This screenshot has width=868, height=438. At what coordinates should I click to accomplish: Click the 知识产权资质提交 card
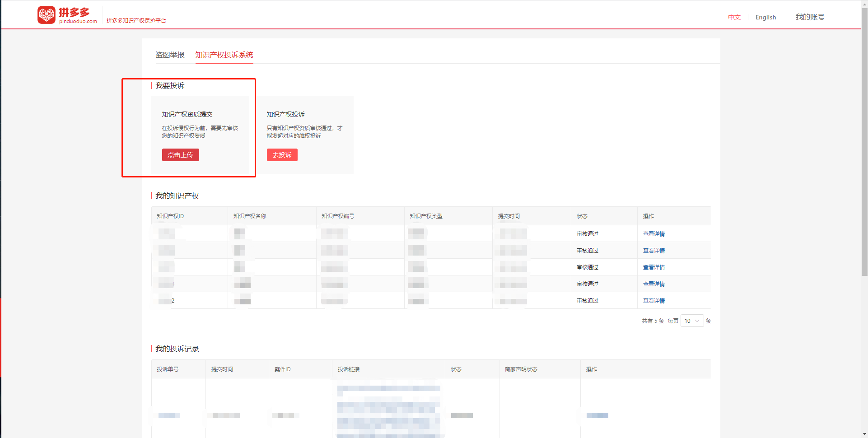pyautogui.click(x=200, y=135)
